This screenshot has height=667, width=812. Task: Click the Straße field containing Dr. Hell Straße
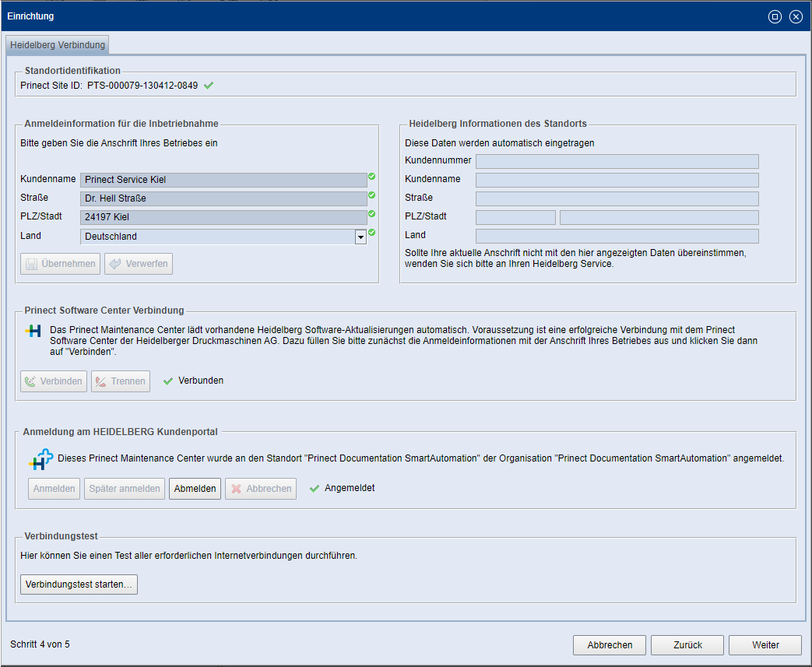click(x=223, y=198)
